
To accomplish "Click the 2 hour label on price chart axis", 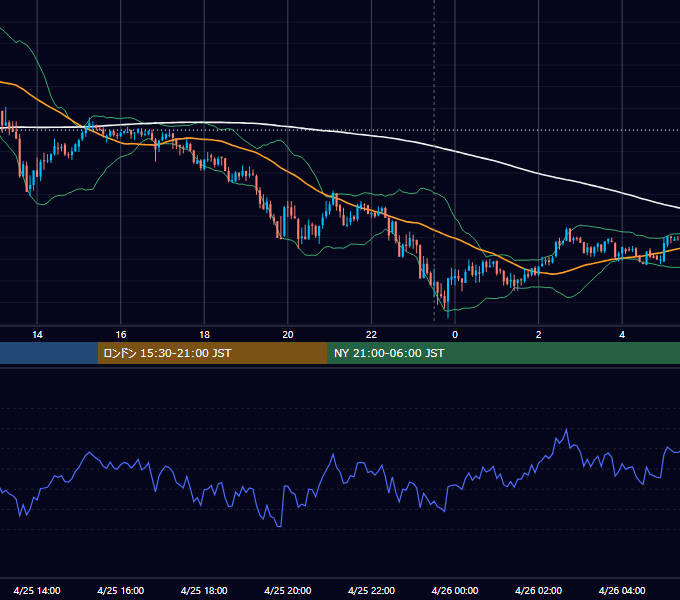I will point(539,335).
